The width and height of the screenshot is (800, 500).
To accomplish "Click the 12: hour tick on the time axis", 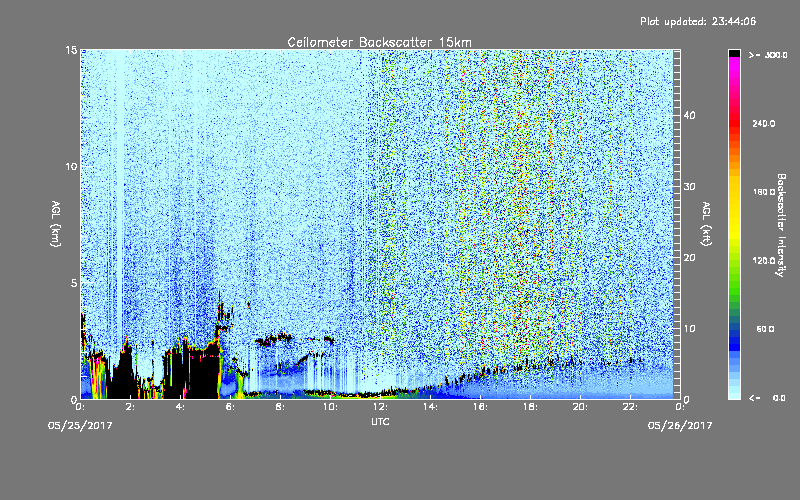I will 380,407.
